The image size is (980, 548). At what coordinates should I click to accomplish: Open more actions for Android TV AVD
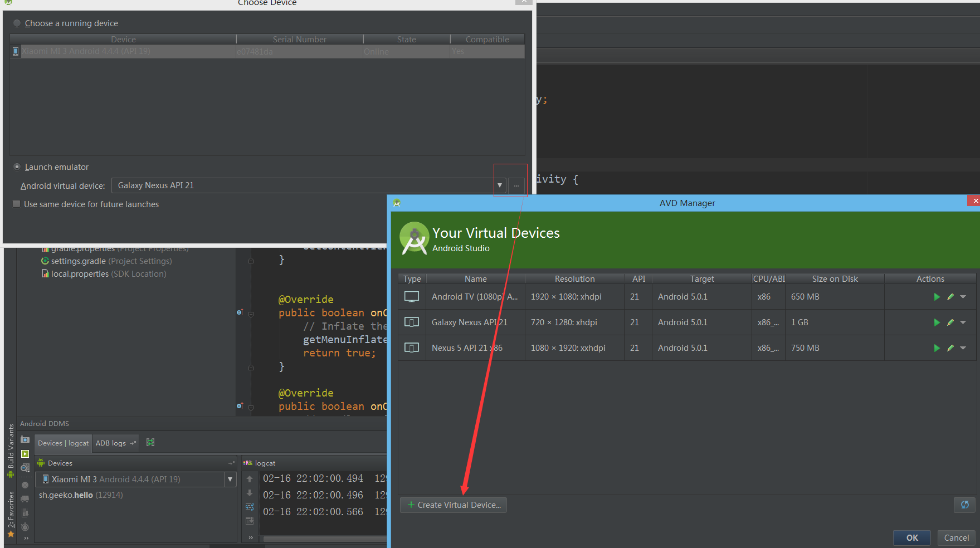963,297
